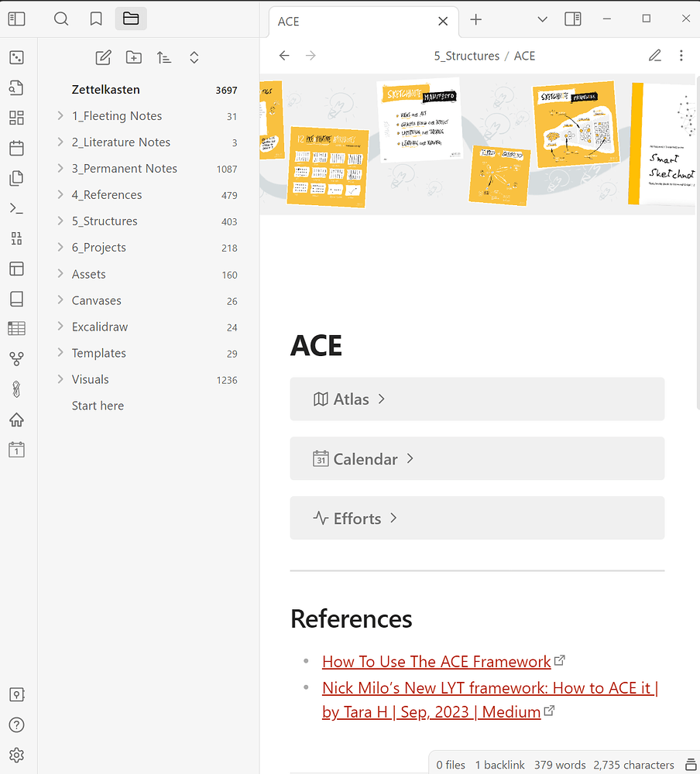
Task: Expand the 3_Permanent Notes folder
Action: (x=60, y=168)
